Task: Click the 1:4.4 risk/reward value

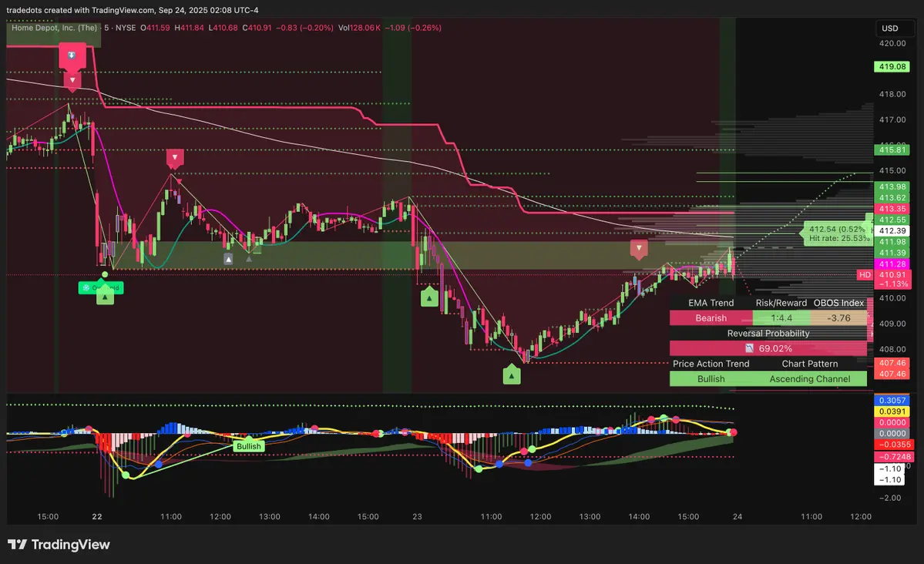Action: click(x=781, y=318)
